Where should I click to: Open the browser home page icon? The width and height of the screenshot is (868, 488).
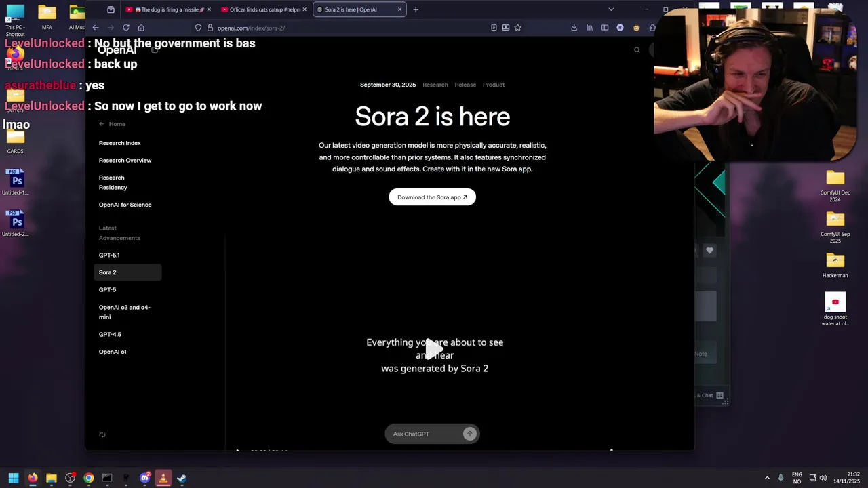coord(141,28)
